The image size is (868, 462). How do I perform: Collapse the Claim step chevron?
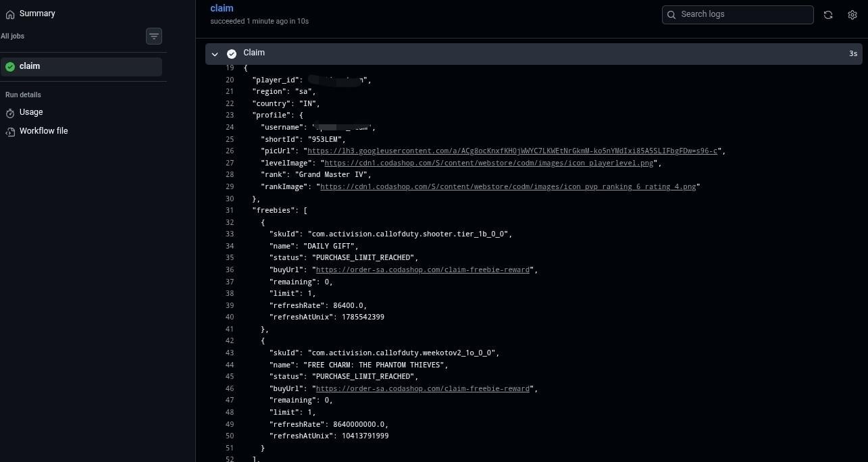[x=215, y=54]
